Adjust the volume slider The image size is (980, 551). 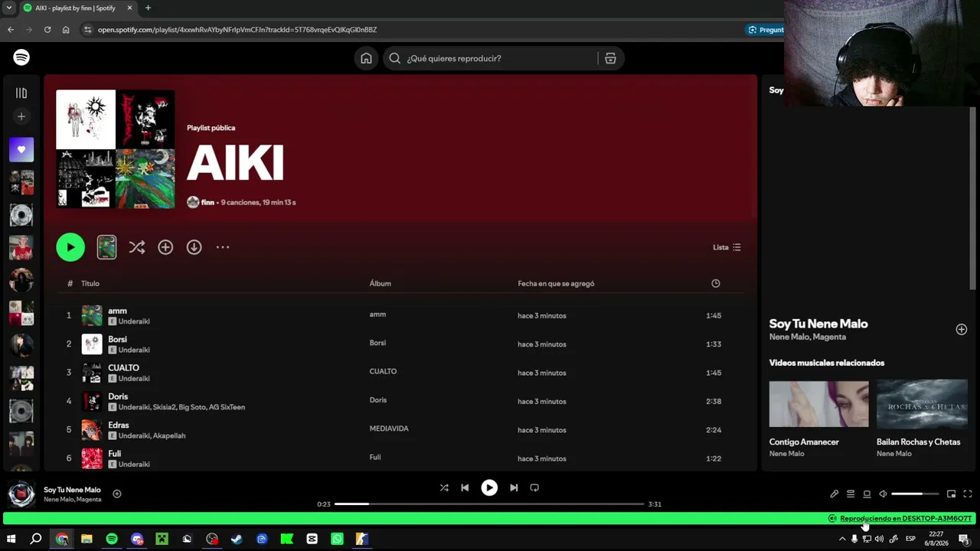(x=915, y=494)
